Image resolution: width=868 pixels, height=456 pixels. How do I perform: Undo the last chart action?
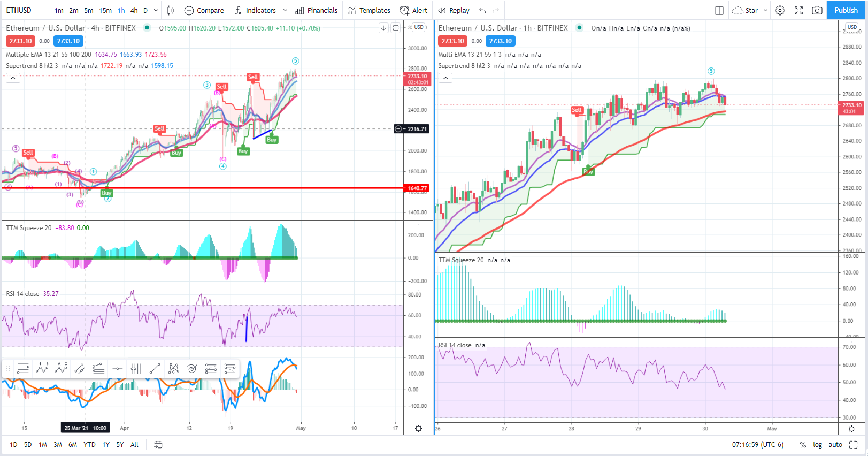point(482,10)
